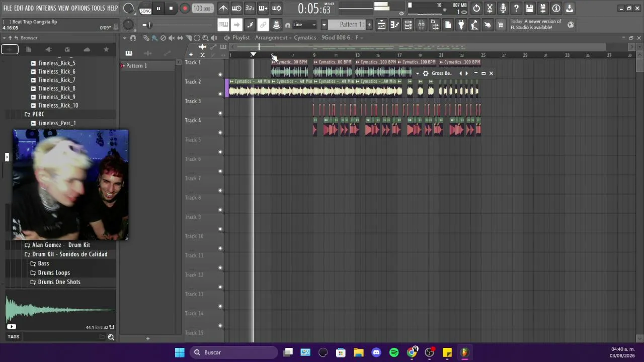The image size is (644, 362).
Task: Select the Playback speaker tool in Playlist
Action: [214, 38]
